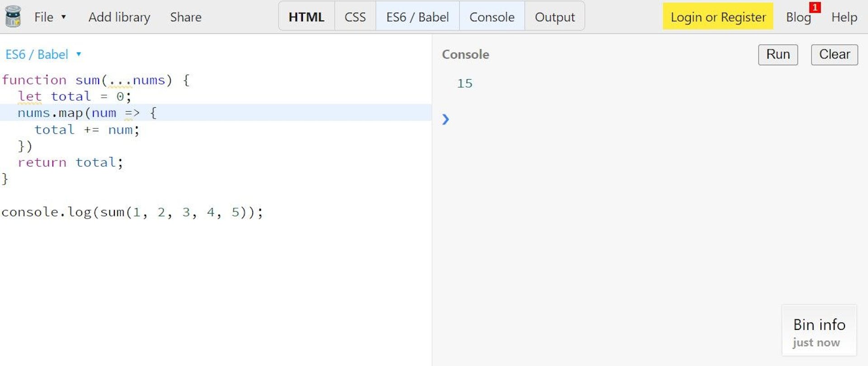Click the console.log line in editor
The width and height of the screenshot is (868, 366).
(x=132, y=212)
